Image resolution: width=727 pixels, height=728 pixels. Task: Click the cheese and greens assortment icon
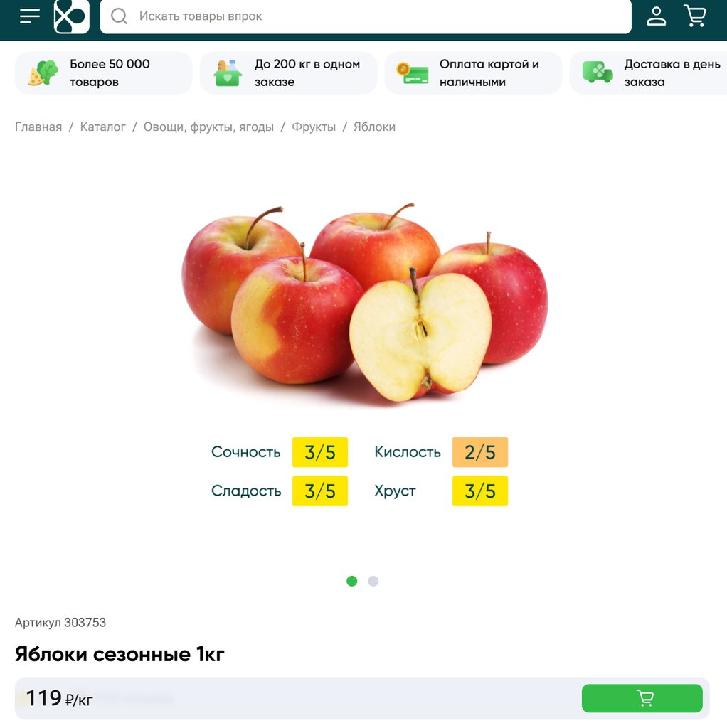(x=43, y=73)
